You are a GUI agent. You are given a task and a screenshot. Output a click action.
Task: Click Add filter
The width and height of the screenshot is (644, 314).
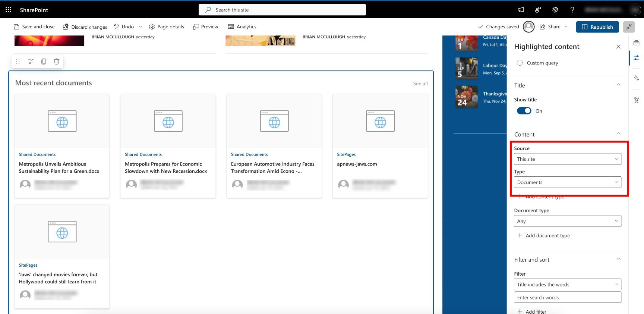tap(532, 311)
